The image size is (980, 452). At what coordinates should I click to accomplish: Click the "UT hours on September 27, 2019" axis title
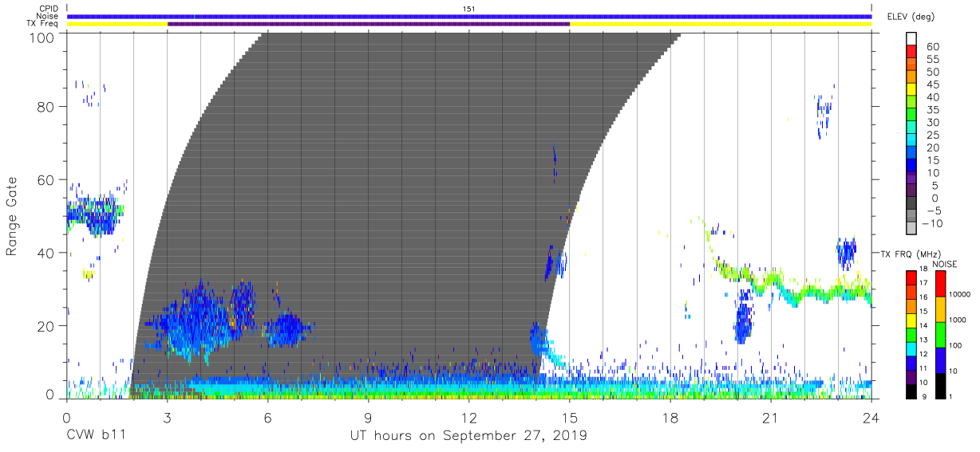tap(468, 436)
